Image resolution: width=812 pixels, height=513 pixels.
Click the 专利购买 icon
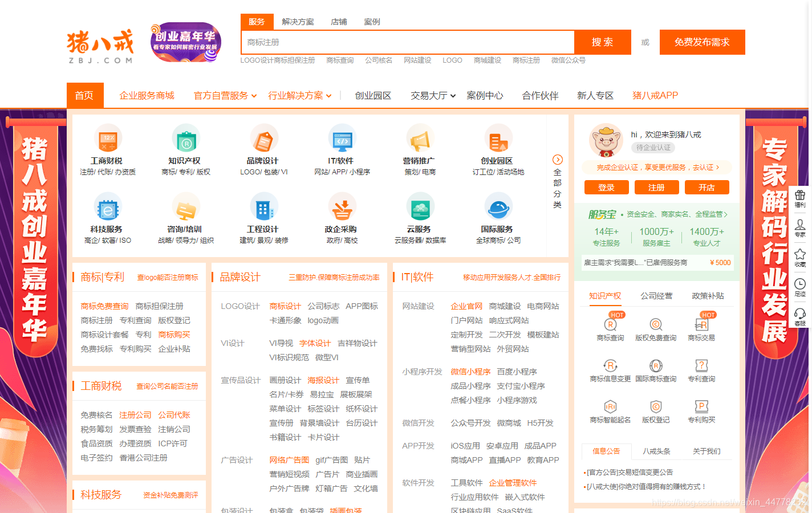tap(701, 406)
